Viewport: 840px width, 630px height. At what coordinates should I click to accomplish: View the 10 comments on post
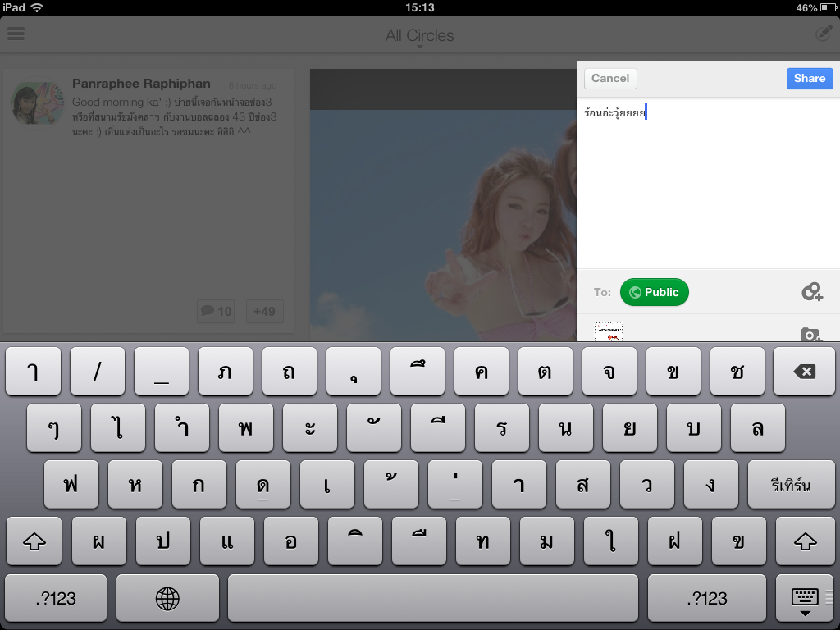coord(216,311)
